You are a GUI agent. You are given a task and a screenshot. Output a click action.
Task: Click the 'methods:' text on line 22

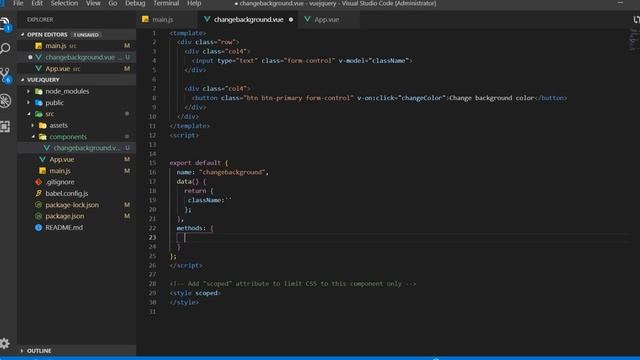tap(191, 228)
